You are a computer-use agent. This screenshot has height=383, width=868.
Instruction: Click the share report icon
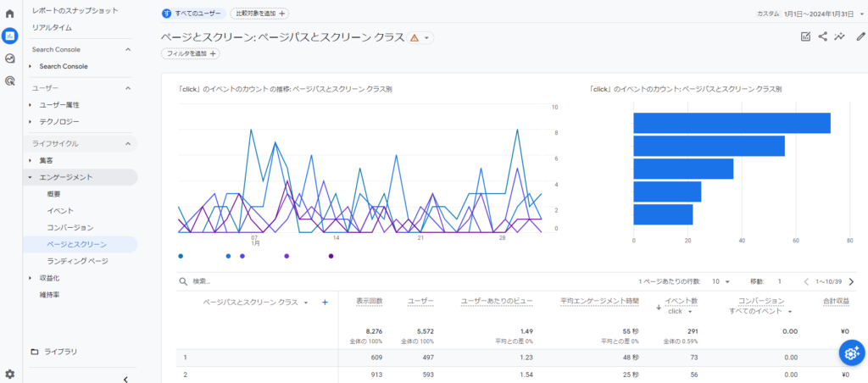click(822, 36)
